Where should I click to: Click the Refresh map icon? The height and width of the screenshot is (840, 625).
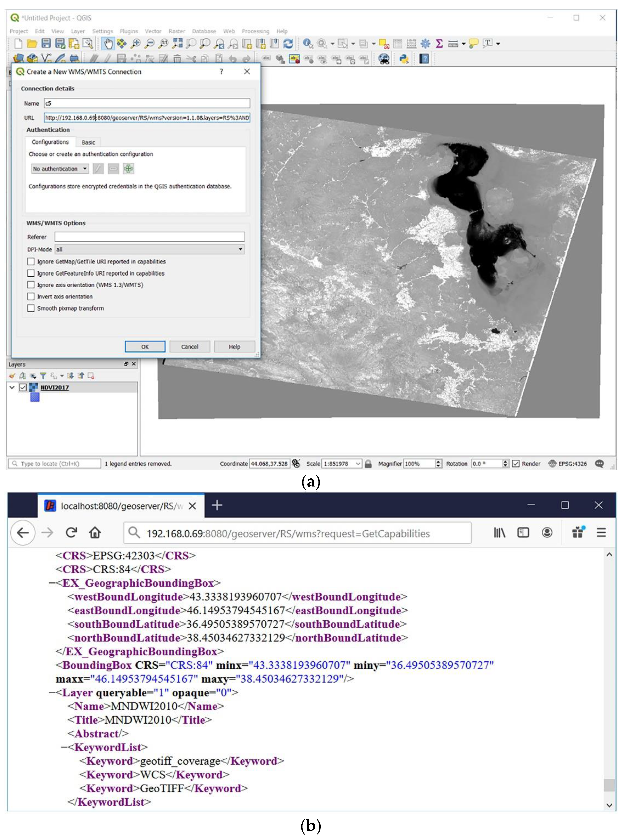(x=288, y=44)
